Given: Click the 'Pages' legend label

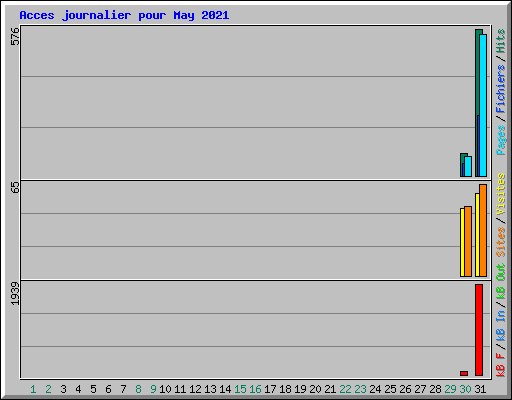Looking at the screenshot, I should (x=501, y=140).
